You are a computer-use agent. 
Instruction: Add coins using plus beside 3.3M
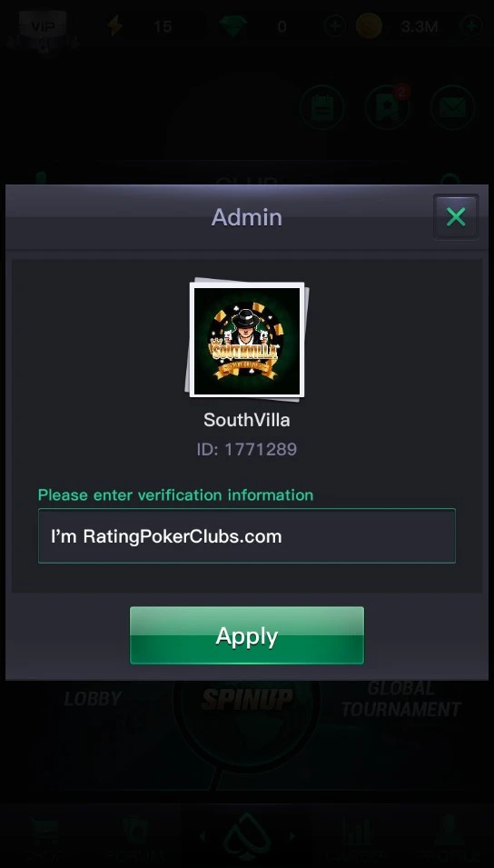[x=471, y=26]
